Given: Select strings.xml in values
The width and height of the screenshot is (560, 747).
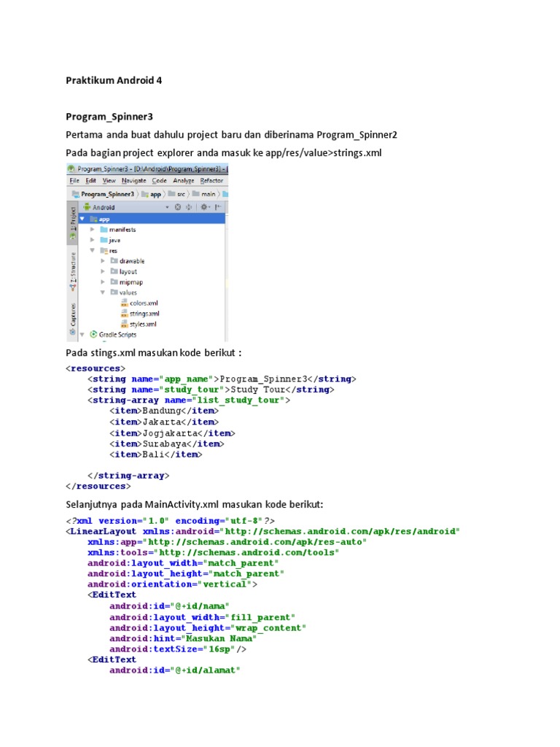Looking at the screenshot, I should pos(145,314).
